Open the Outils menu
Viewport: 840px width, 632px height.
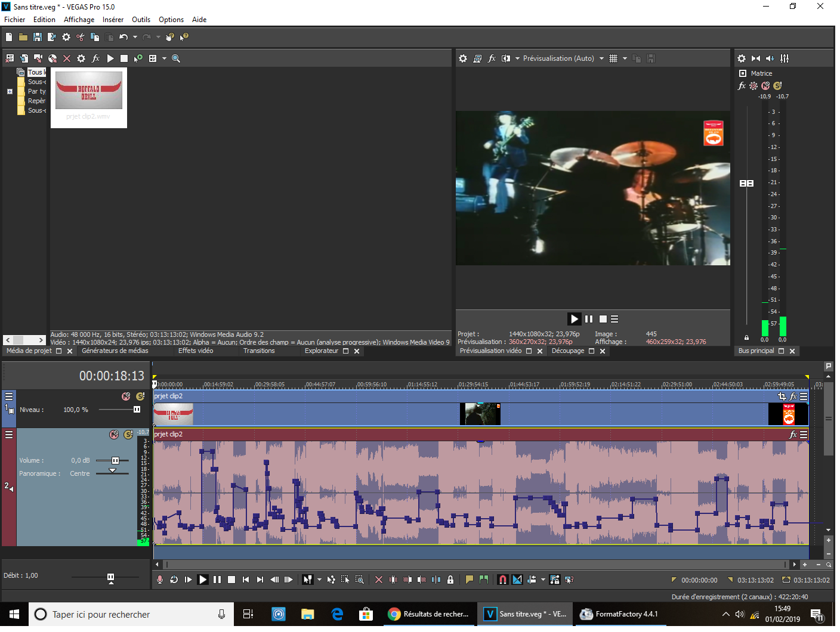141,20
